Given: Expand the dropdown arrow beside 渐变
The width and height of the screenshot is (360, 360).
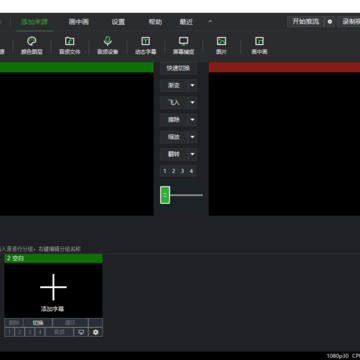Looking at the screenshot, I should pos(192,85).
